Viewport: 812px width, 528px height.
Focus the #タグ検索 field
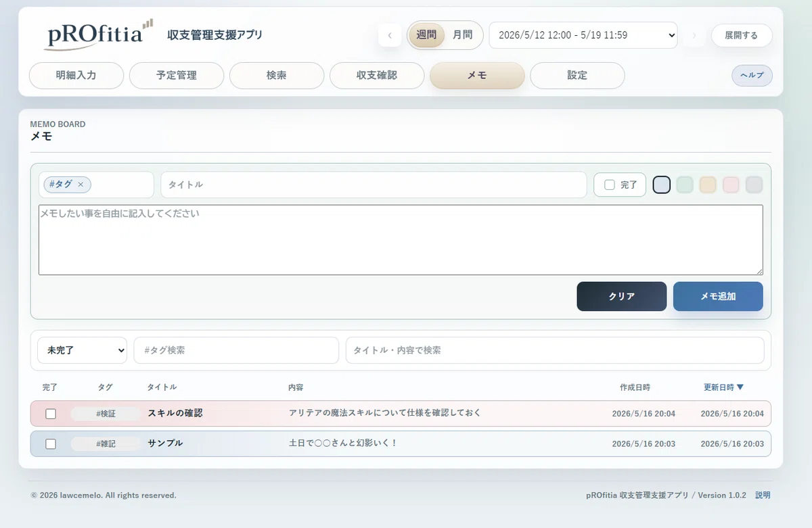[x=236, y=350]
